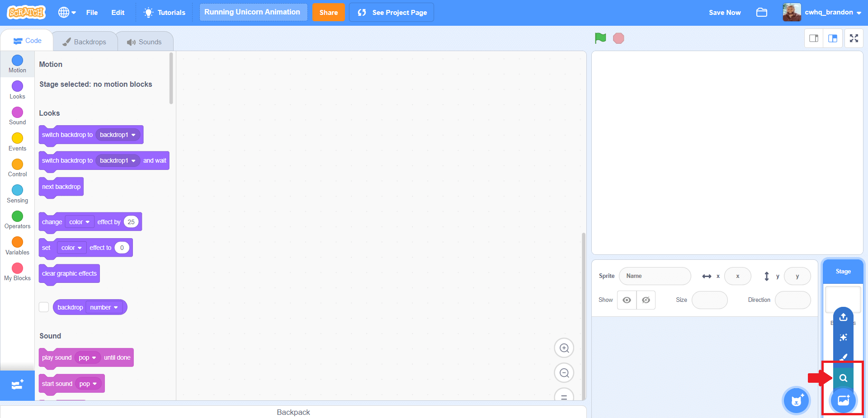The image size is (868, 418).
Task: Hide the sprite with the crossed-eye toggle
Action: pyautogui.click(x=646, y=300)
